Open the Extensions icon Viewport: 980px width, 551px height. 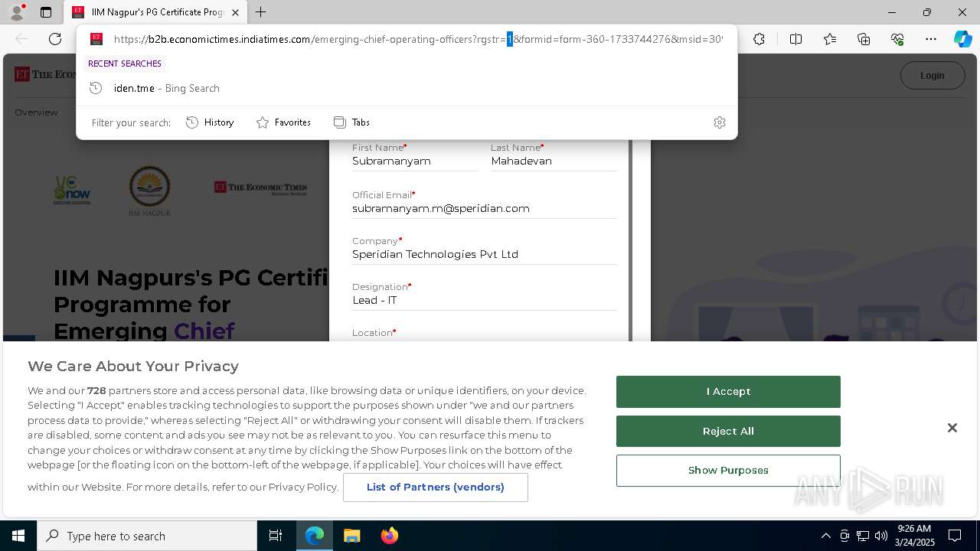[x=759, y=39]
